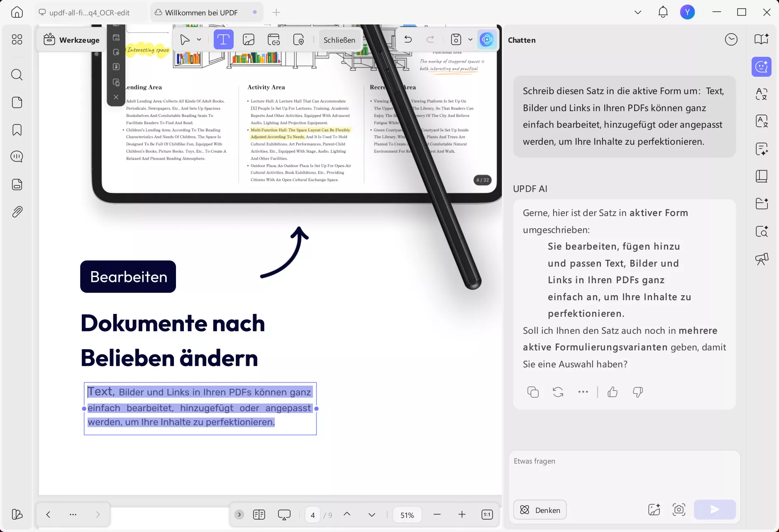Give a thumbs up to the AI answer
Image resolution: width=779 pixels, height=532 pixels.
coord(612,392)
